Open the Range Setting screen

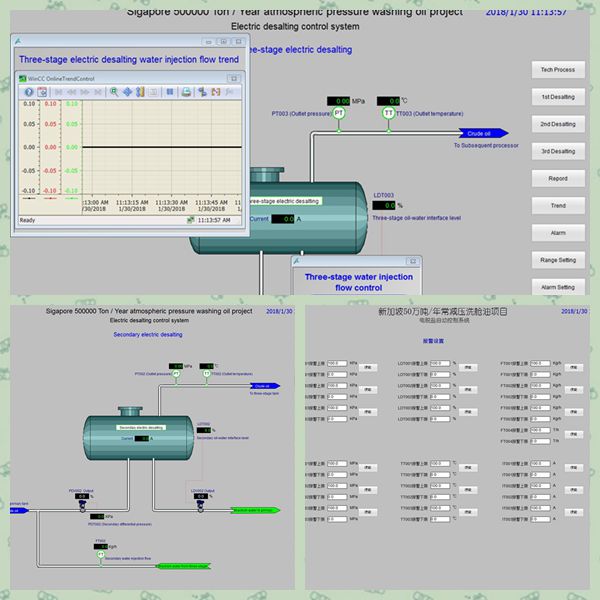557,259
